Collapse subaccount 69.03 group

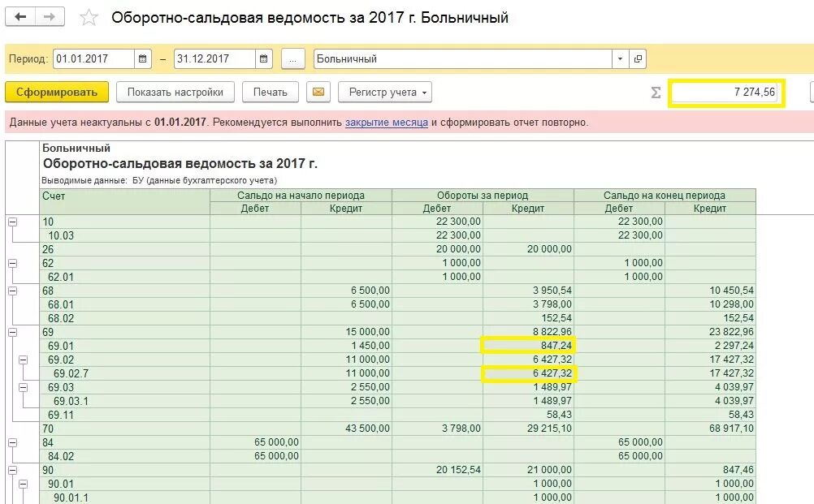23,387
